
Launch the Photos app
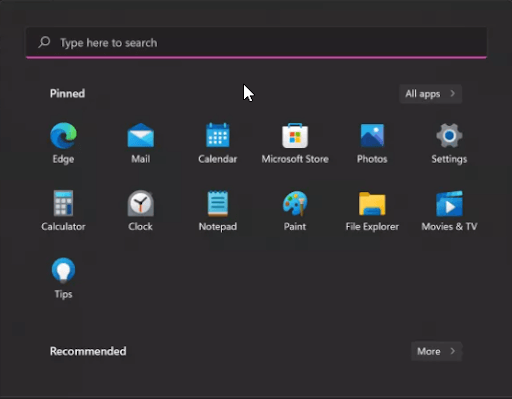tap(372, 143)
